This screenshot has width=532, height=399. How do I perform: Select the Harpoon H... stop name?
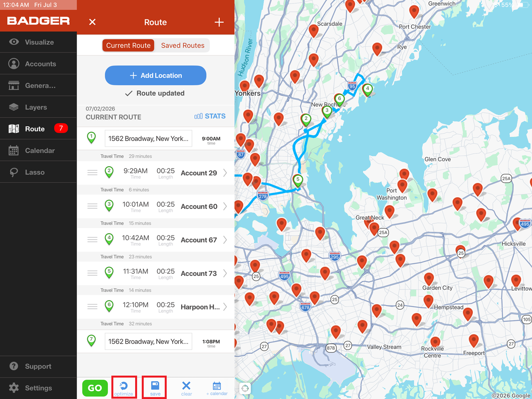pos(200,307)
